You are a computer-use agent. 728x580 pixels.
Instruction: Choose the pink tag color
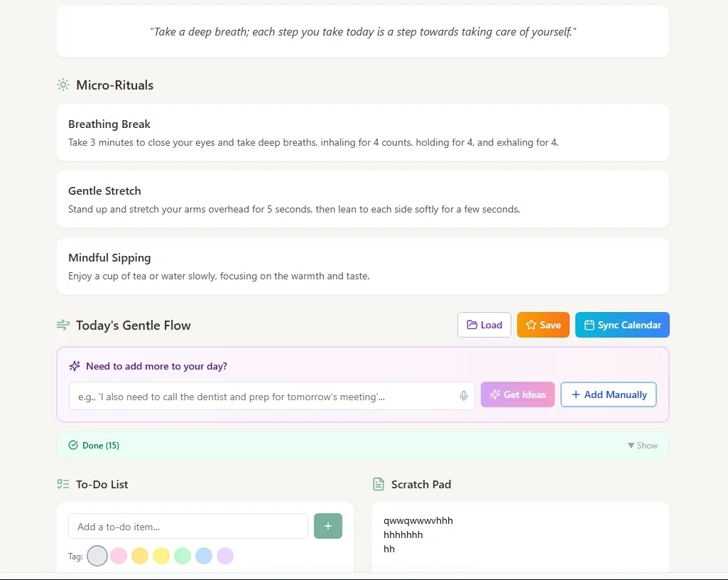(119, 556)
